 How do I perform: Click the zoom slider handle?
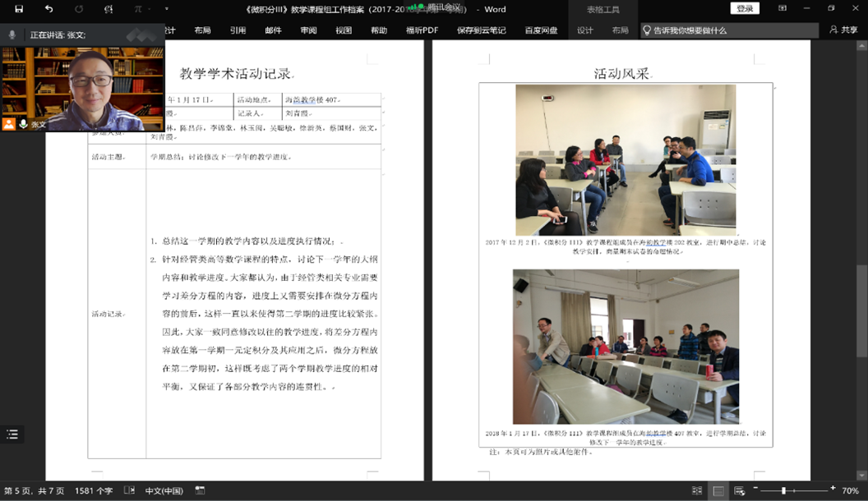click(783, 491)
